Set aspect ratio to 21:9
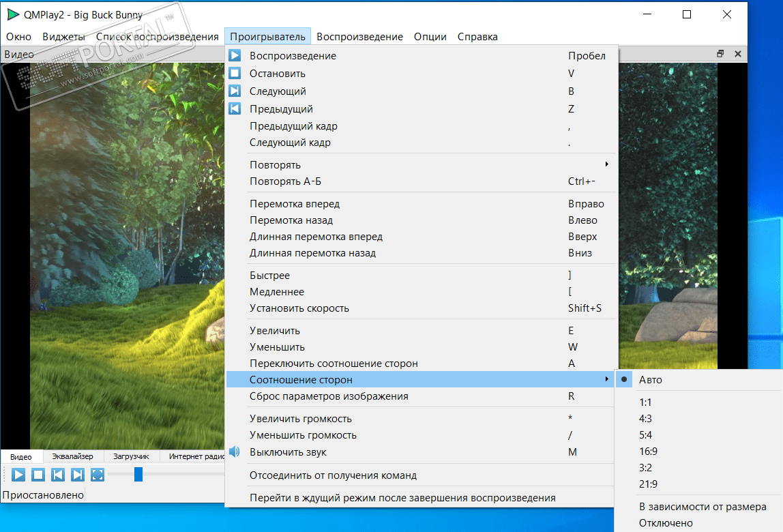 (698, 484)
